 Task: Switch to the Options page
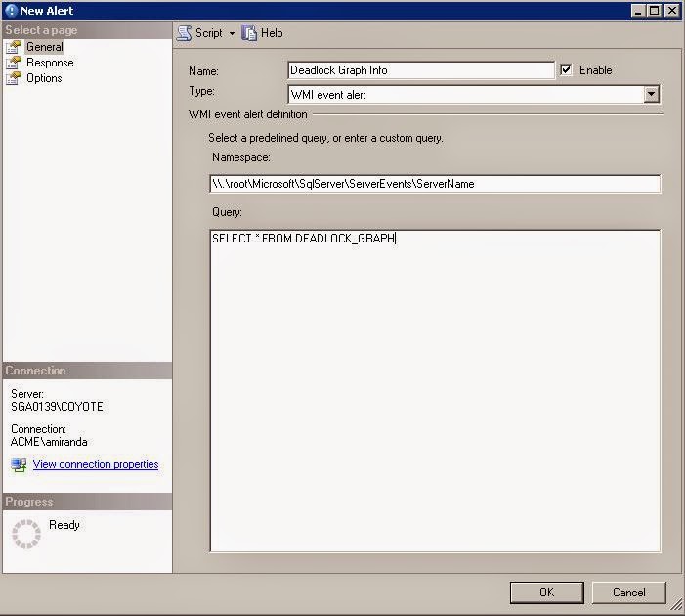(x=44, y=78)
